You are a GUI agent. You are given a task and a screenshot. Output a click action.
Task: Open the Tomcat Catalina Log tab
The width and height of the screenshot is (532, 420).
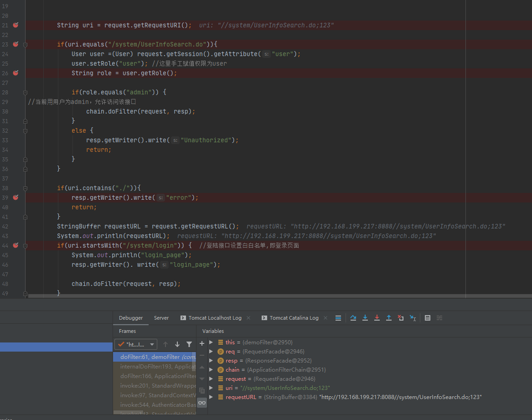(x=294, y=318)
